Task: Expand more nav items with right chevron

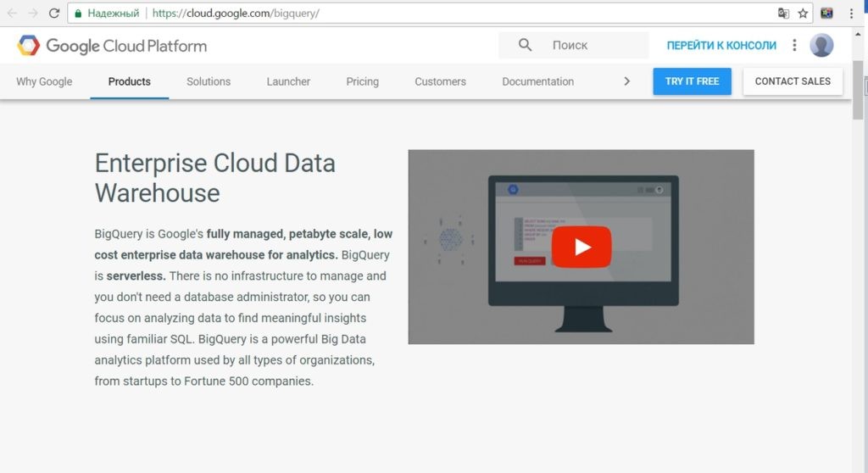Action: (x=626, y=81)
